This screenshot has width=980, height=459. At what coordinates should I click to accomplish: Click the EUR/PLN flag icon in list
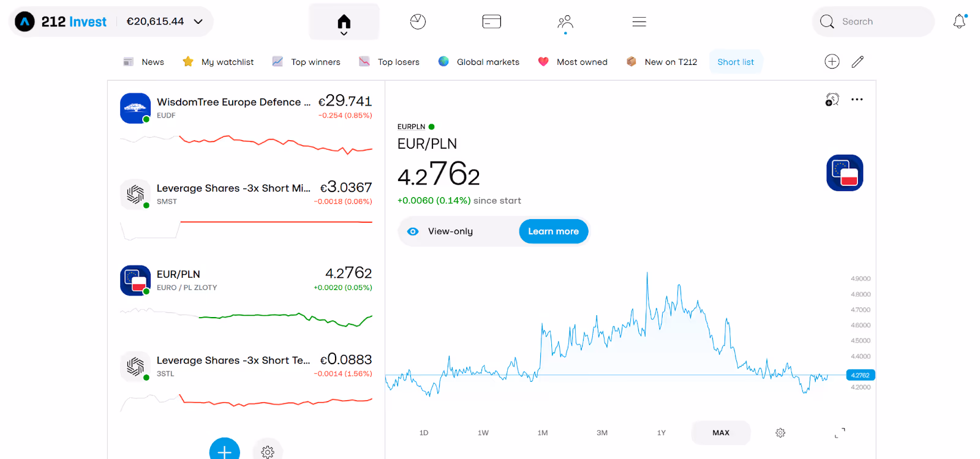(x=135, y=280)
